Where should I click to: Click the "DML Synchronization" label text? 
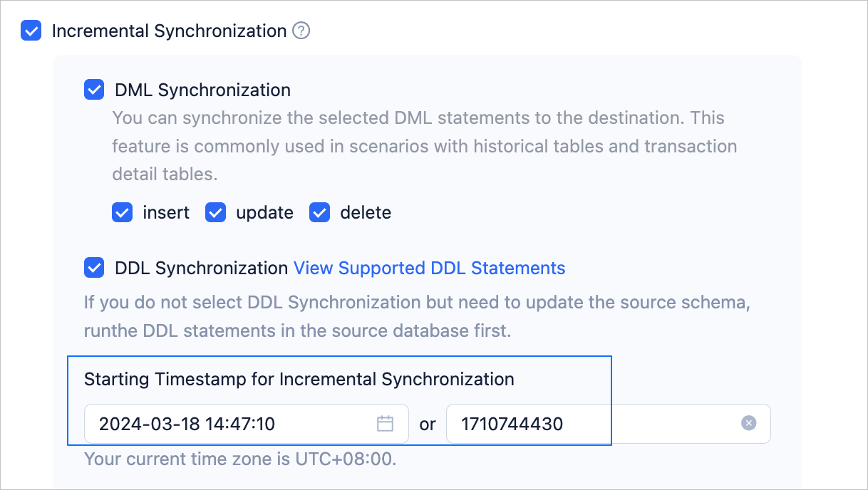tap(202, 90)
